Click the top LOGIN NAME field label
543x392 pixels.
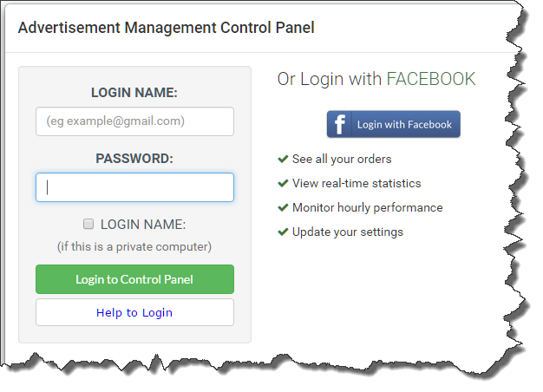[134, 93]
